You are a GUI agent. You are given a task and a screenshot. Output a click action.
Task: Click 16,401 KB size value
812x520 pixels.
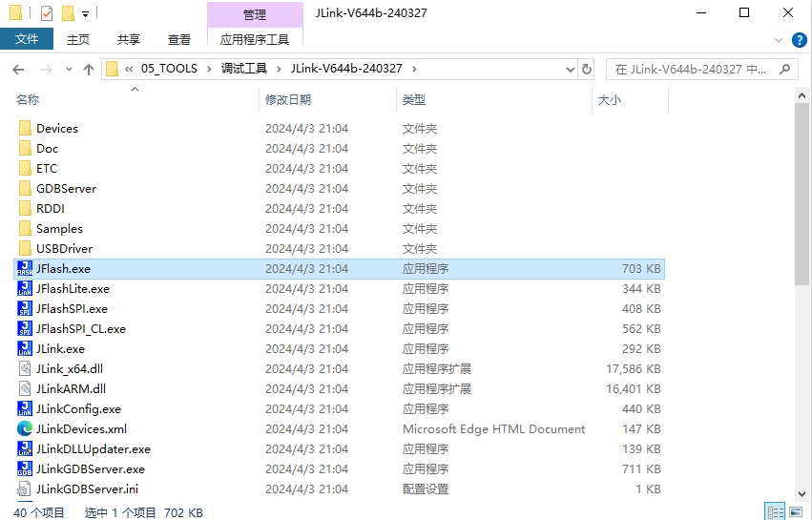634,388
